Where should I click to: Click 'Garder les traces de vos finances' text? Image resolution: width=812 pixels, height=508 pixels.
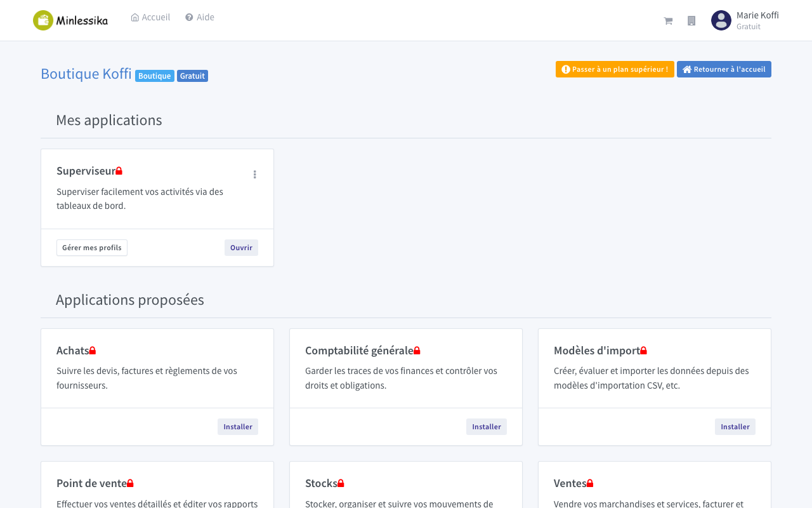pos(401,378)
